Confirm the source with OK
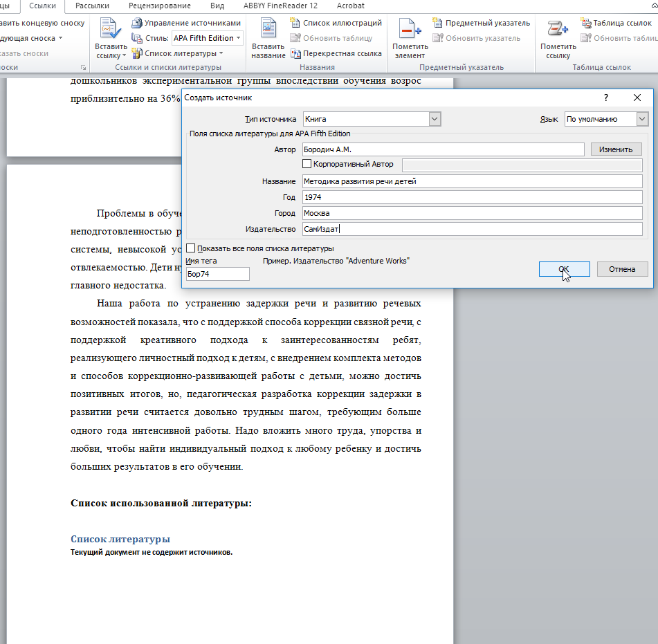This screenshot has width=658, height=644. [564, 269]
